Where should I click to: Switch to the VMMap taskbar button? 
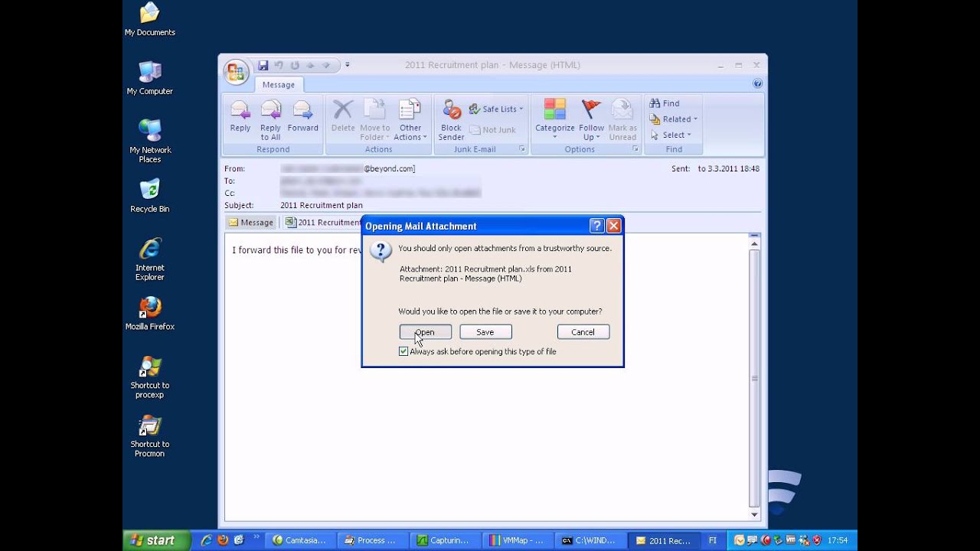[x=516, y=540]
